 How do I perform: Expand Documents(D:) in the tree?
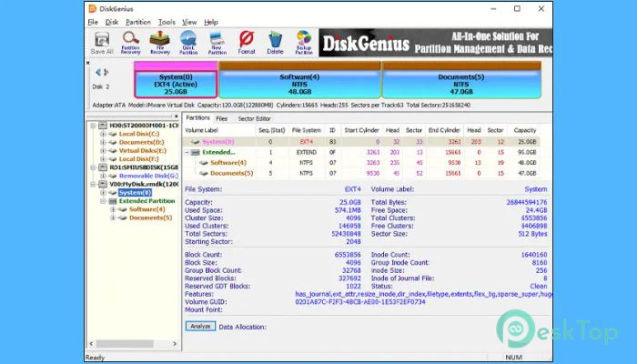103,143
